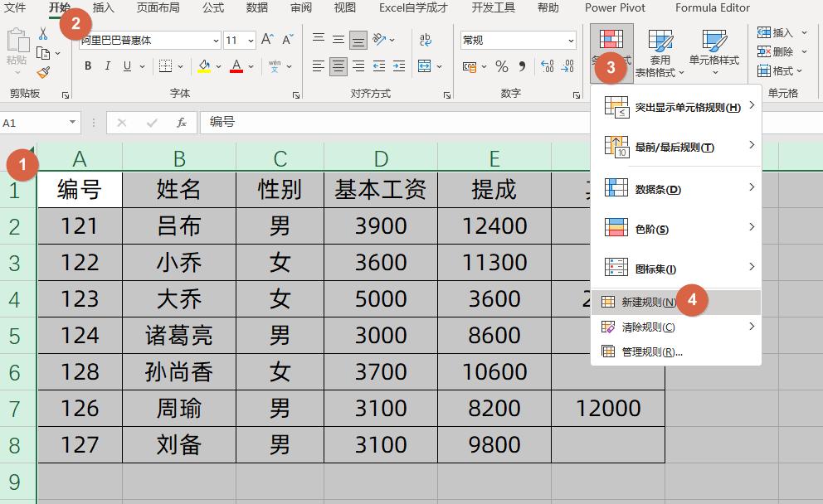Apply the yellow fill color
This screenshot has width=823, height=504.
pyautogui.click(x=204, y=65)
